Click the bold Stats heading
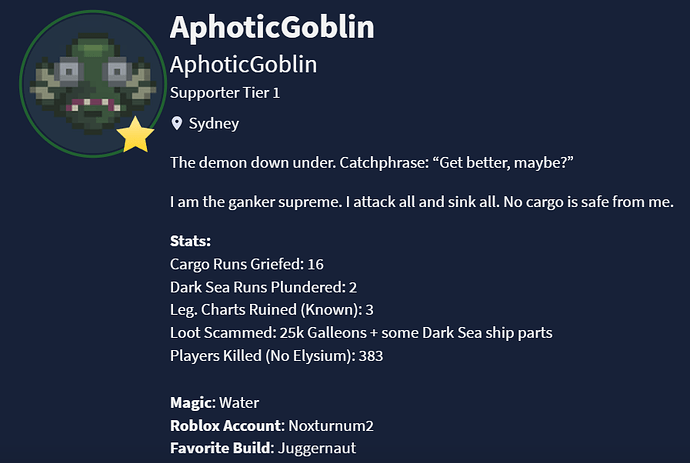This screenshot has height=463, width=690. click(191, 241)
